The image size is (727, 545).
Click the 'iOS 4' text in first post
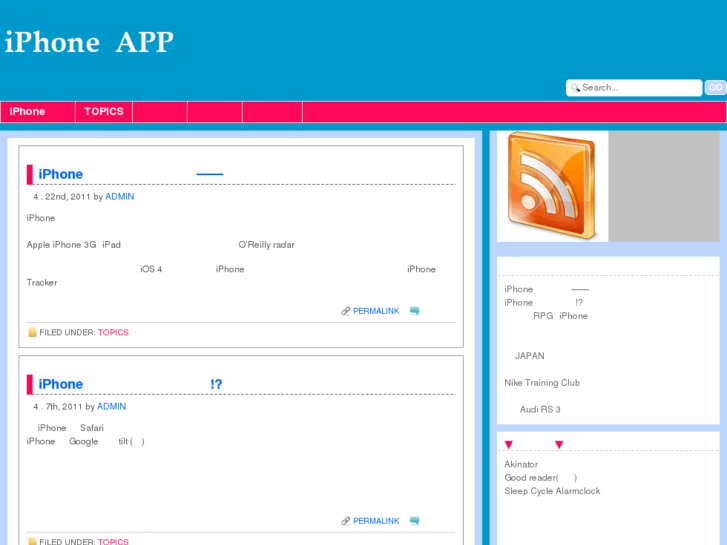click(x=151, y=269)
